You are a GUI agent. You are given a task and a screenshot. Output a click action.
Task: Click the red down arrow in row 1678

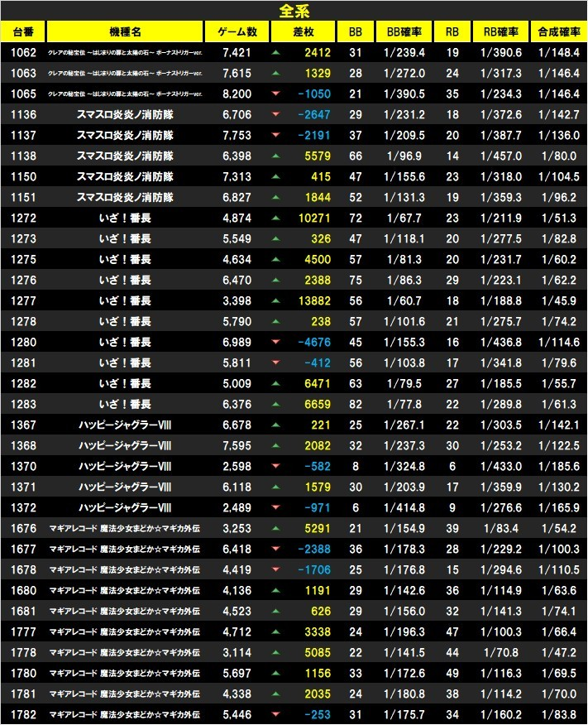coord(275,569)
